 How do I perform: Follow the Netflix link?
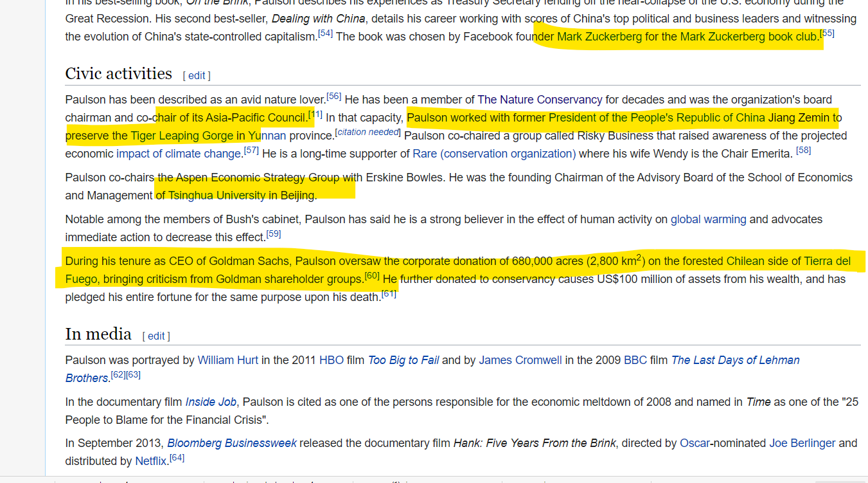151,461
